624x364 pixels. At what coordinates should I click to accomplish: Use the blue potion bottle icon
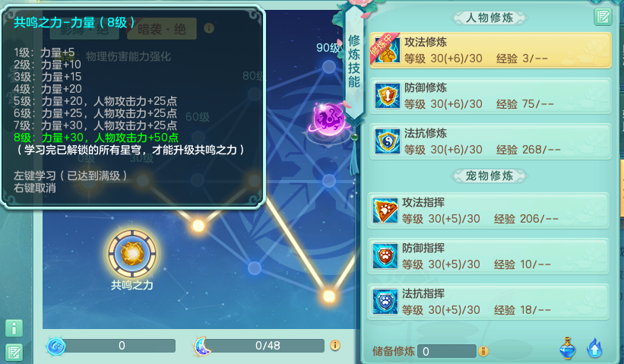point(568,349)
